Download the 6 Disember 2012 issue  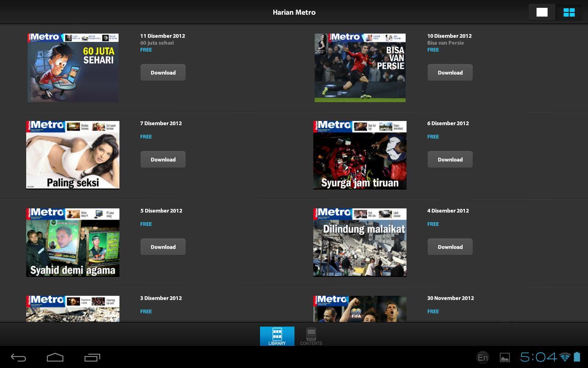pyautogui.click(x=450, y=159)
